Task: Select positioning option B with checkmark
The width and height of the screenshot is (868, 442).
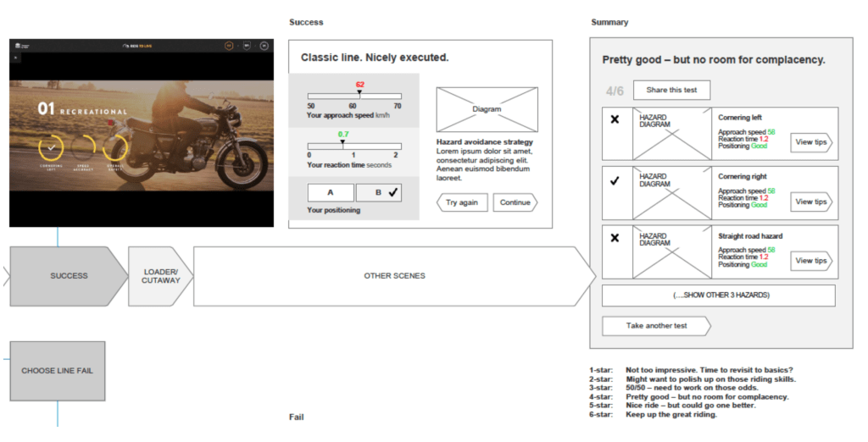Action: pyautogui.click(x=378, y=193)
